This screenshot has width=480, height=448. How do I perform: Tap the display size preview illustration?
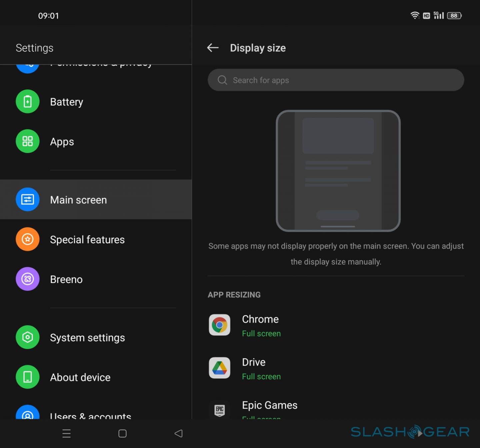[338, 171]
